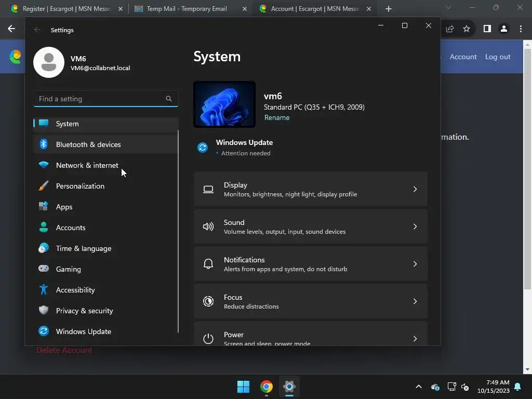This screenshot has width=532, height=399.
Task: Click the Escargot logo on webpage
Action: tap(16, 57)
